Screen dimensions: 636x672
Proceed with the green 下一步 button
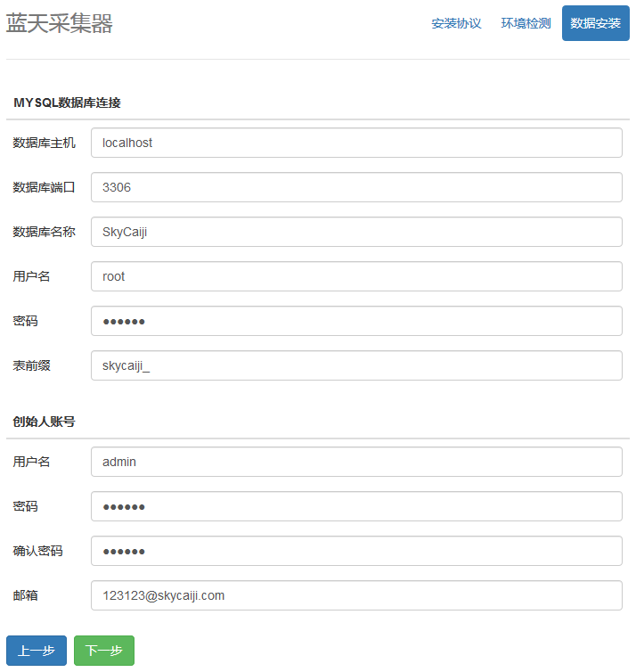coord(104,651)
